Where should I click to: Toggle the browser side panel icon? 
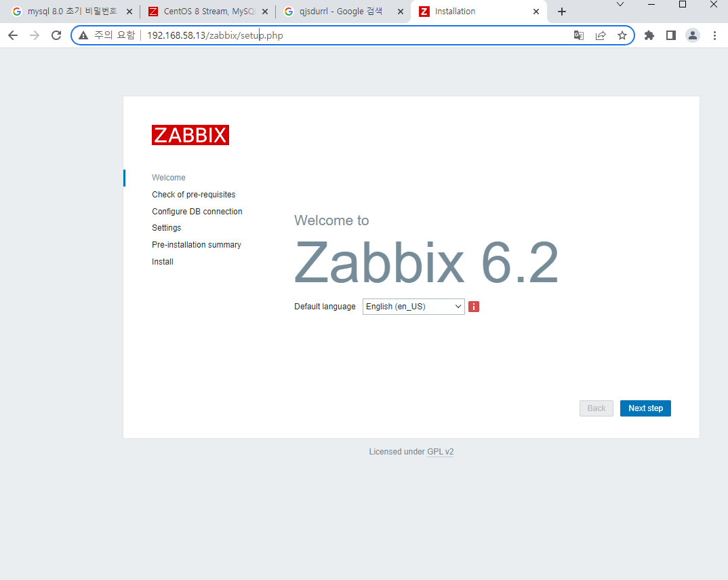pos(671,35)
